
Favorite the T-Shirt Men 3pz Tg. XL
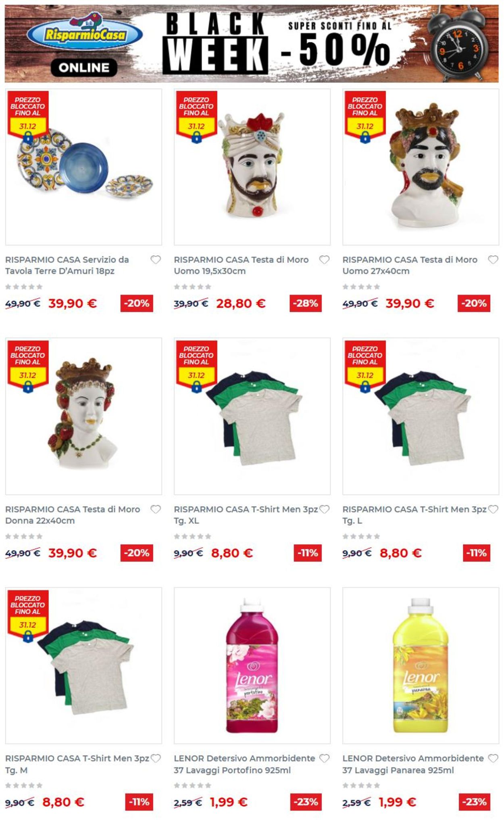click(324, 509)
